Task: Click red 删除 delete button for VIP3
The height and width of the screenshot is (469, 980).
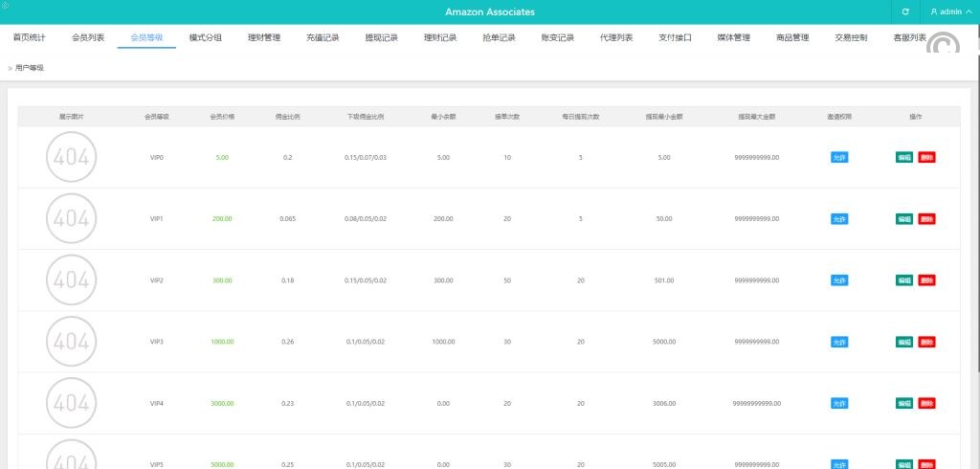Action: tap(926, 342)
